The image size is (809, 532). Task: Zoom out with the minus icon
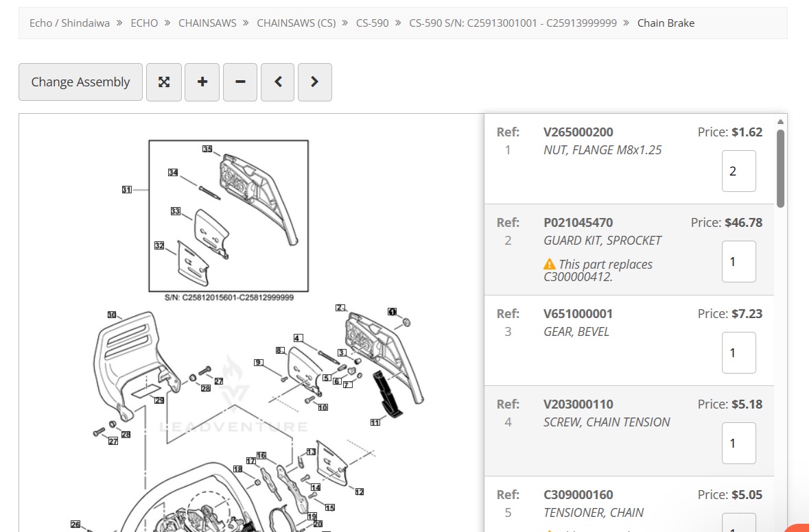(x=240, y=82)
